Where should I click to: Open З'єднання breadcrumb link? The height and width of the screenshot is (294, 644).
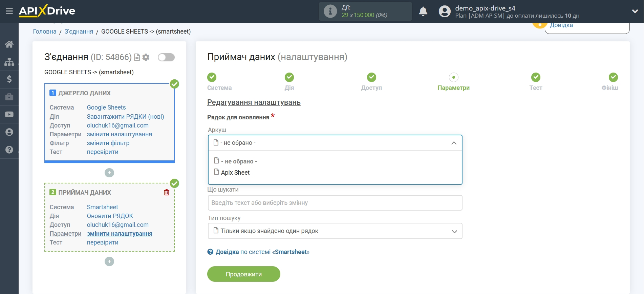coord(79,32)
